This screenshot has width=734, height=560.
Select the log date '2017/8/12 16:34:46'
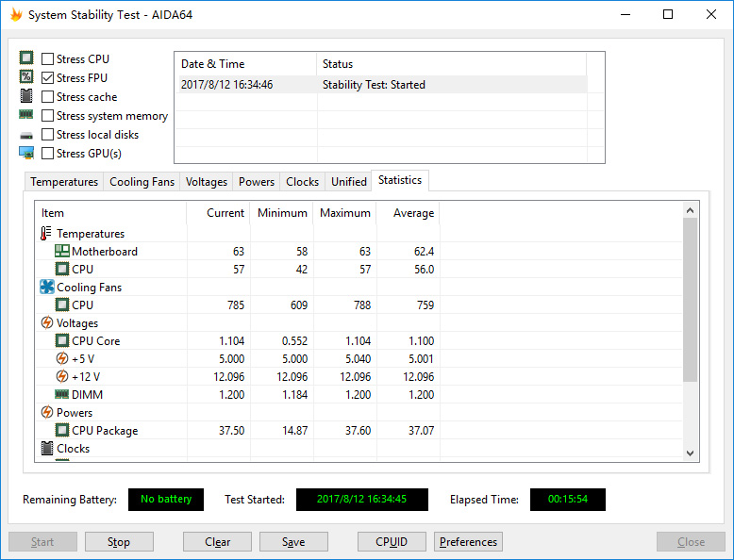coord(226,85)
